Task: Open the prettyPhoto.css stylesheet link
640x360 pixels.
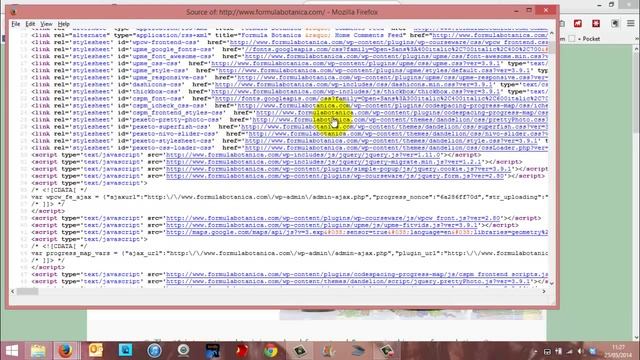Action: (x=400, y=120)
